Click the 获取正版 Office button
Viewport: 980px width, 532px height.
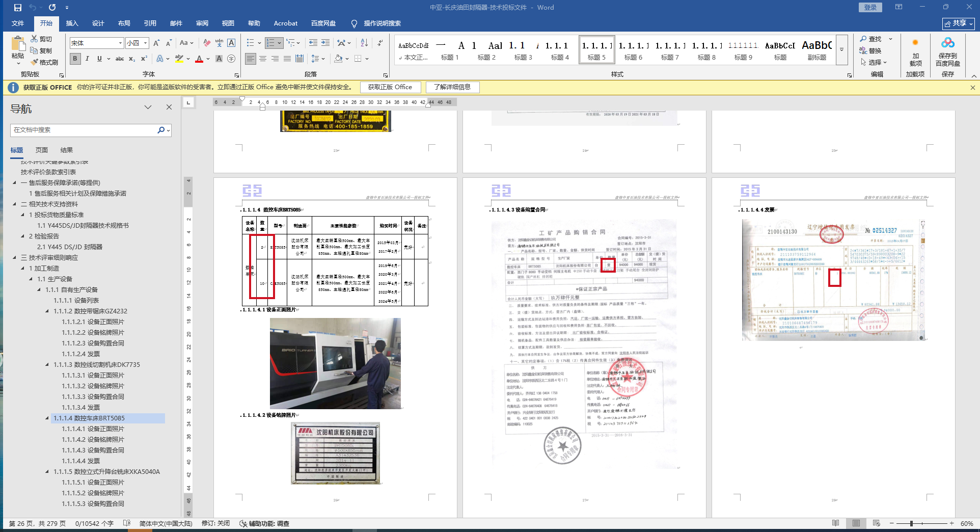390,87
